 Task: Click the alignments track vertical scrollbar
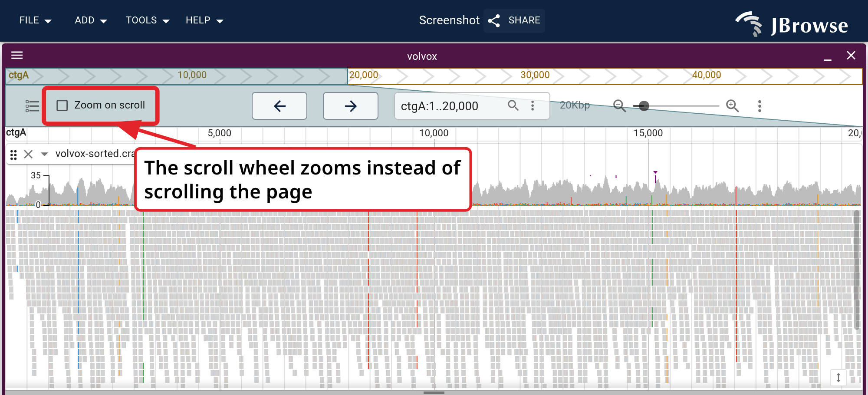click(x=857, y=270)
